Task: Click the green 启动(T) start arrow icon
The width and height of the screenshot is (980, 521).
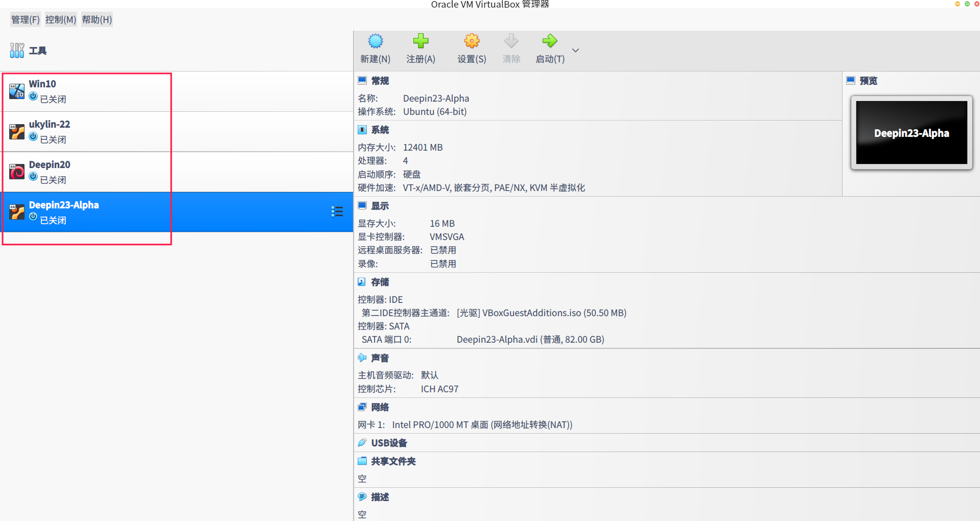Action: (x=549, y=41)
